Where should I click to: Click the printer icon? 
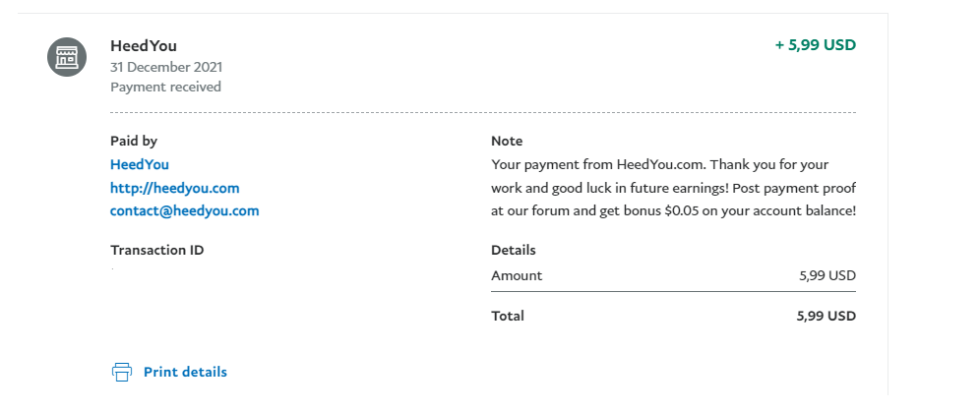pos(122,372)
